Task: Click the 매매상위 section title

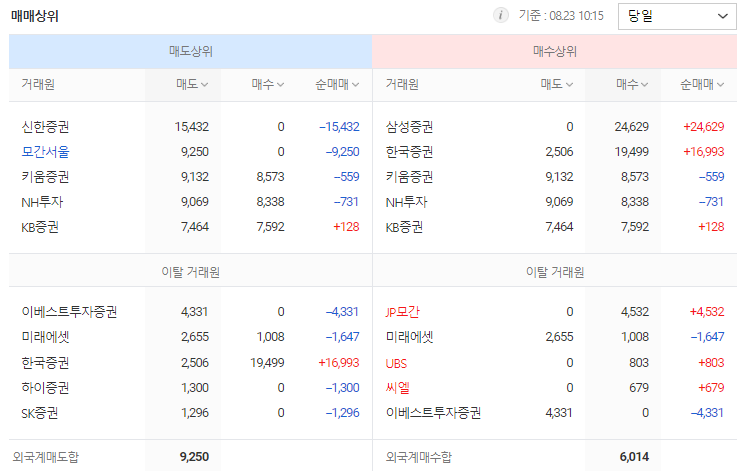Action: [35, 16]
